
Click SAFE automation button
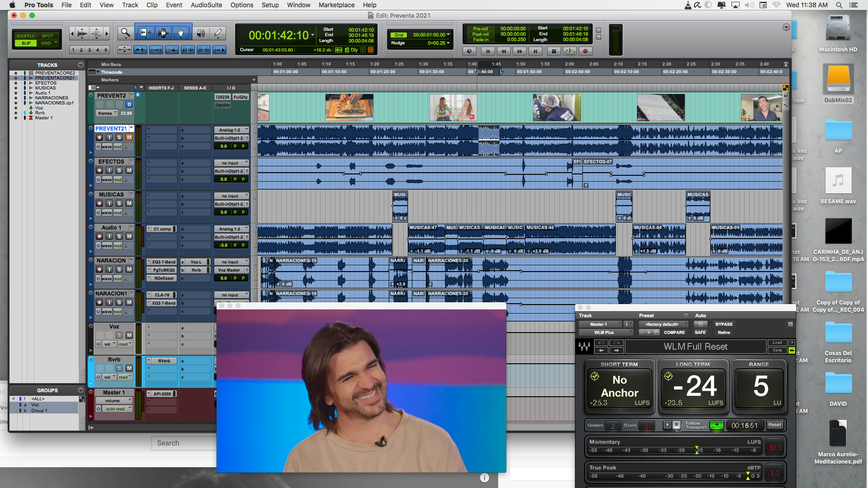tap(700, 333)
